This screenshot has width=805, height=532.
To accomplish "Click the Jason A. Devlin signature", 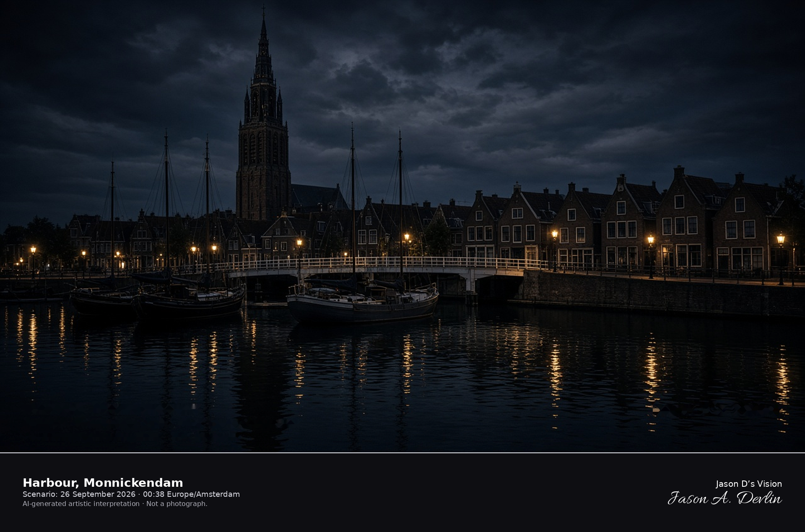I will [725, 498].
